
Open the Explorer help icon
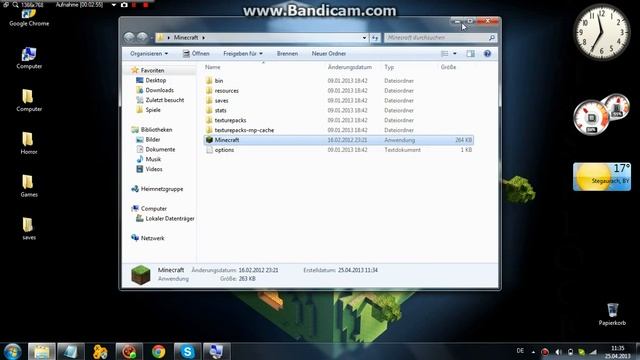pos(487,53)
